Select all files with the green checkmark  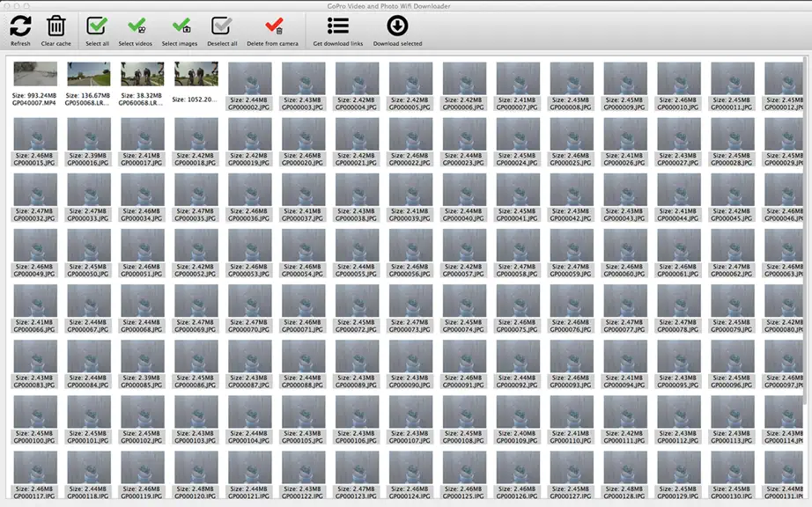pos(97,26)
